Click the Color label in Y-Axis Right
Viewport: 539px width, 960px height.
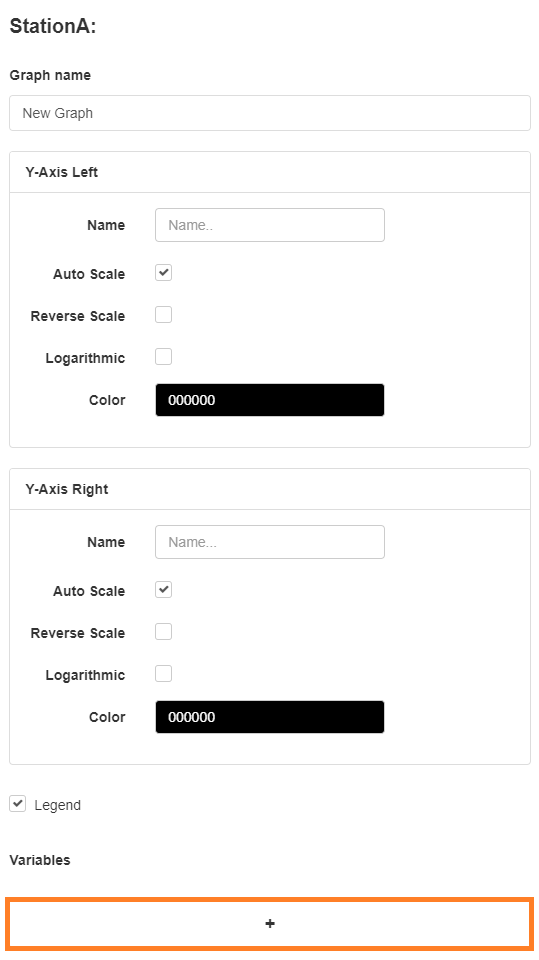[107, 717]
